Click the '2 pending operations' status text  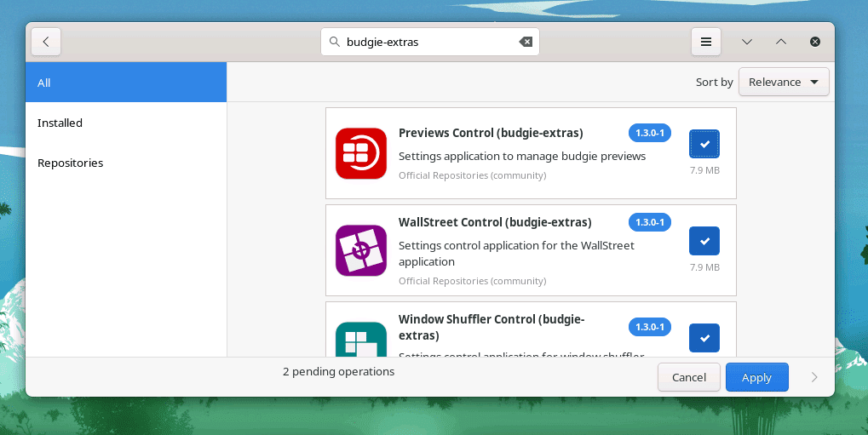click(338, 371)
